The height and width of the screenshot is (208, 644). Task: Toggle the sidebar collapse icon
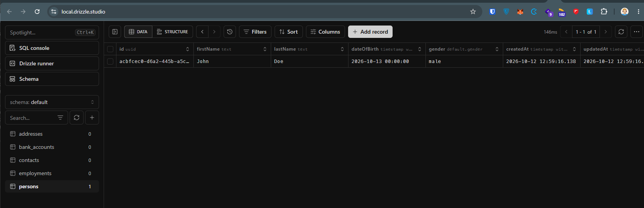pos(115,32)
